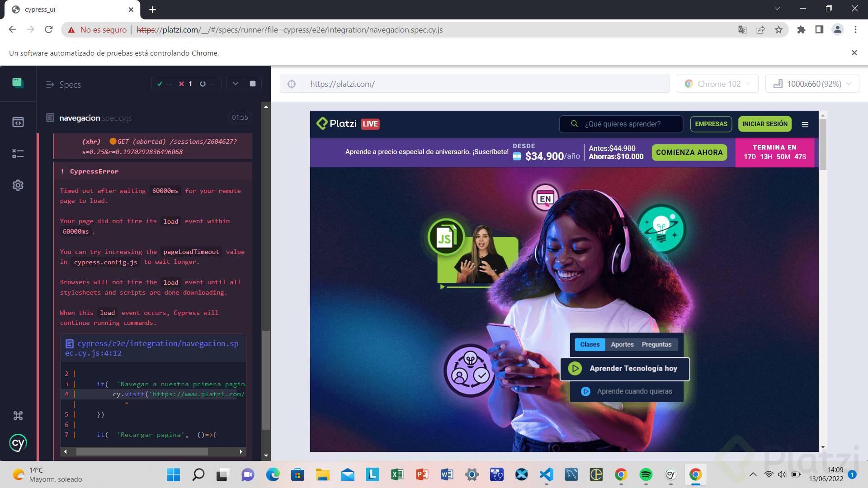Switch to the Preguntas tab
The width and height of the screenshot is (868, 488).
coord(656,344)
